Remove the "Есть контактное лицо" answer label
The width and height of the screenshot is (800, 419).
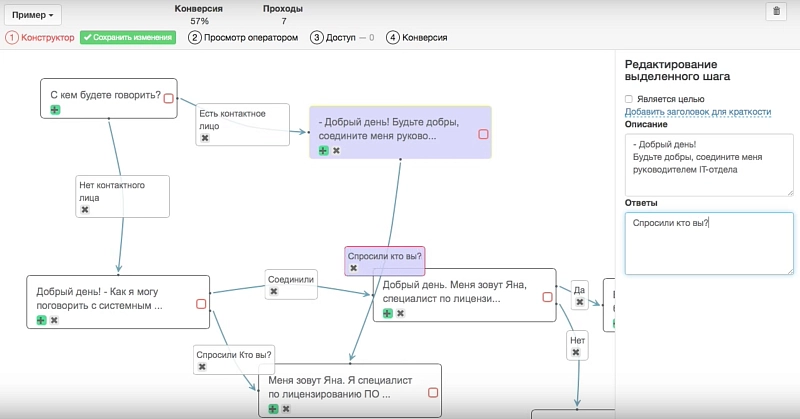pos(205,138)
